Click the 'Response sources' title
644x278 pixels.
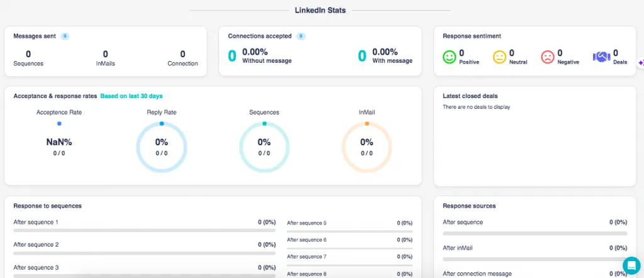[x=469, y=206]
